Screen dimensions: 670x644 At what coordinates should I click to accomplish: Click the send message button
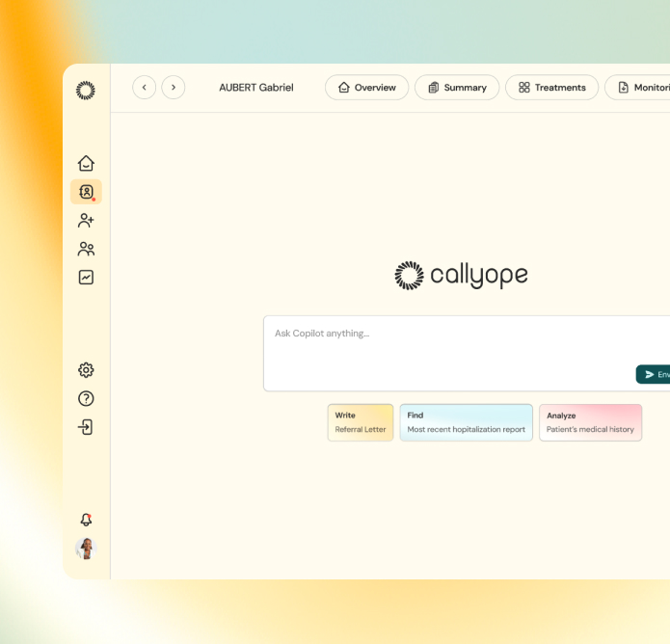(x=653, y=374)
